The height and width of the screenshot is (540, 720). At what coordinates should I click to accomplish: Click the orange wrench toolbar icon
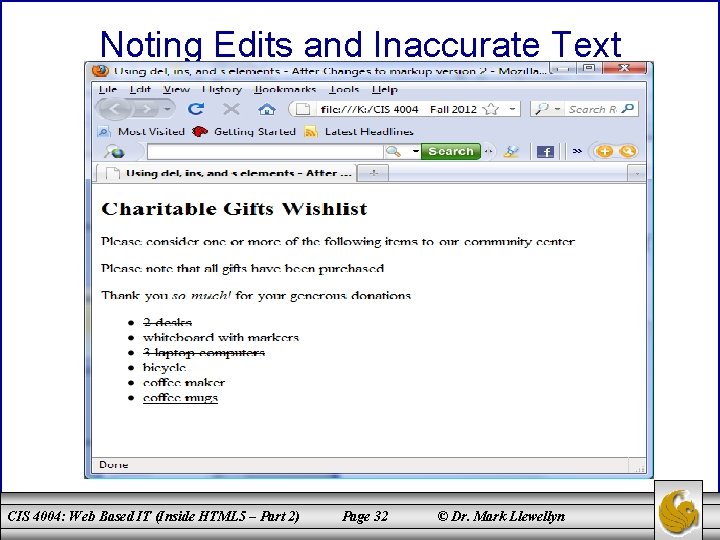click(627, 152)
